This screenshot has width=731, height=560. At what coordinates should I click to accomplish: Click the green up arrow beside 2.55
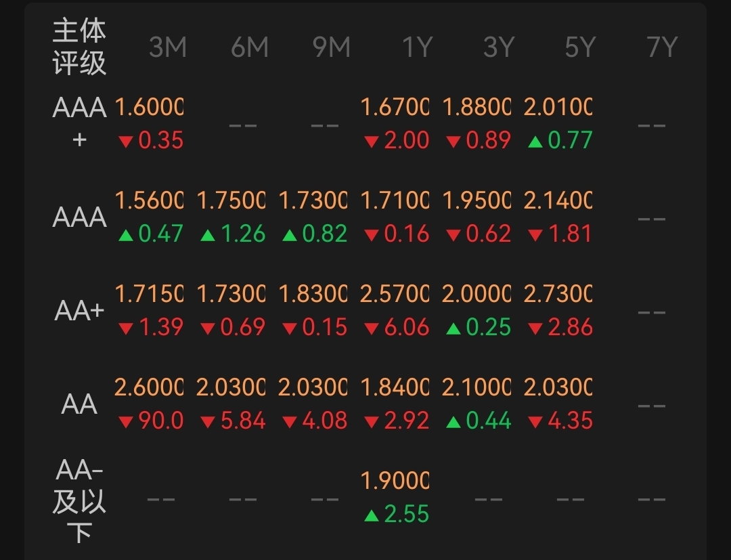click(371, 516)
